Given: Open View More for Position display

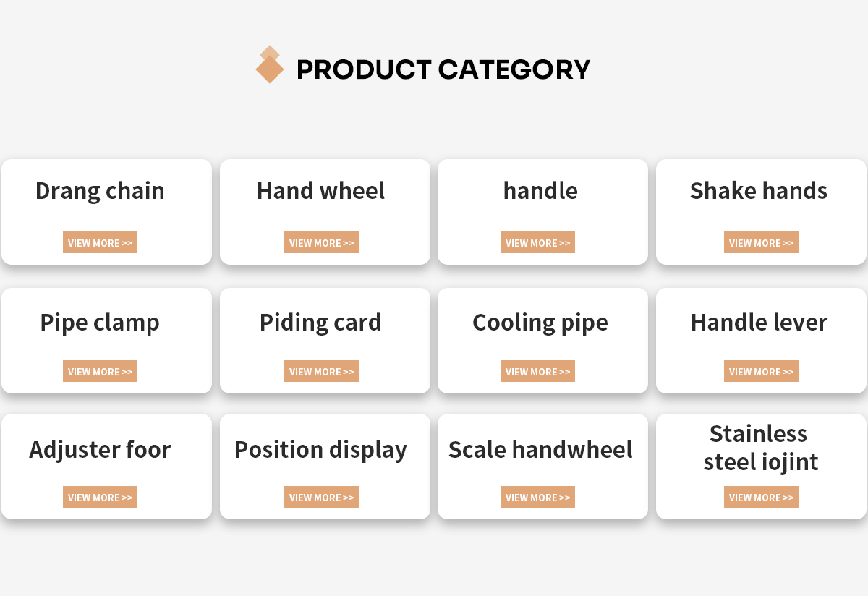Looking at the screenshot, I should pos(321,497).
